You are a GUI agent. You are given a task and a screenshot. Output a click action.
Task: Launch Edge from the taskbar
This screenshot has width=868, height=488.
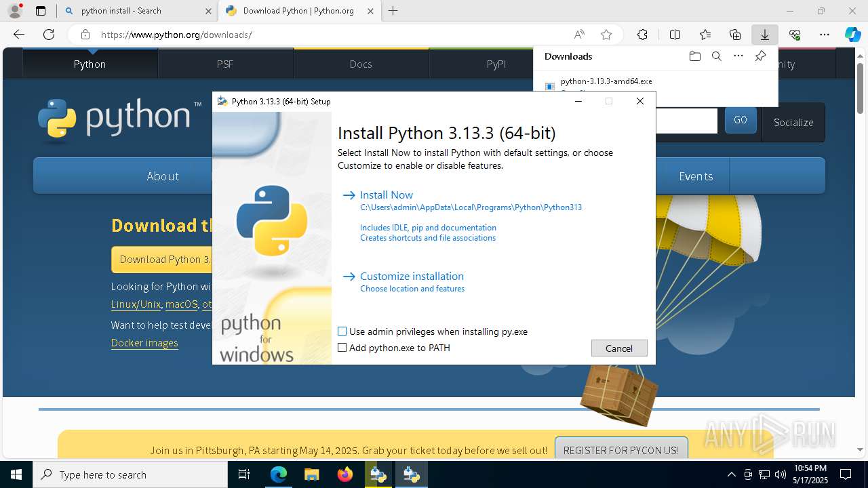(x=279, y=474)
